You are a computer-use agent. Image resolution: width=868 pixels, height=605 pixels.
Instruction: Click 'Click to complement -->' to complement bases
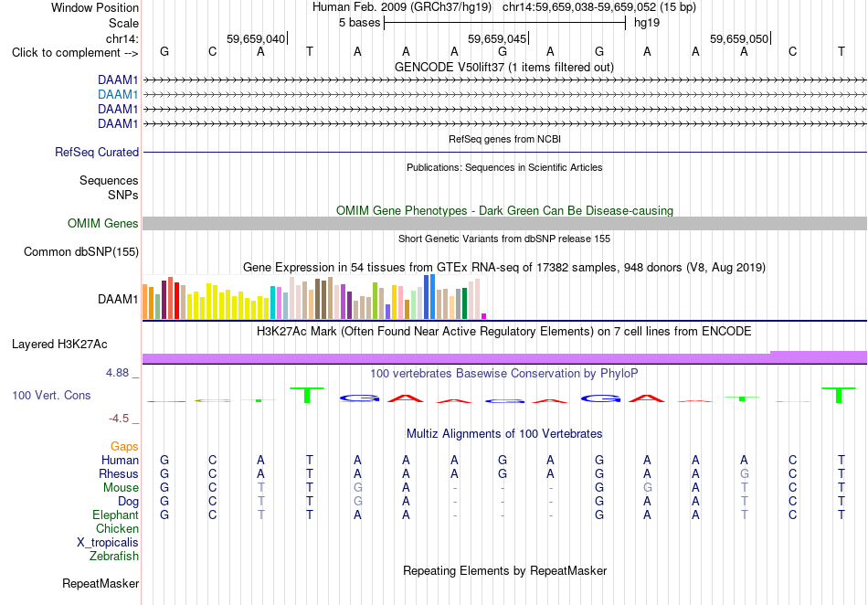point(75,53)
